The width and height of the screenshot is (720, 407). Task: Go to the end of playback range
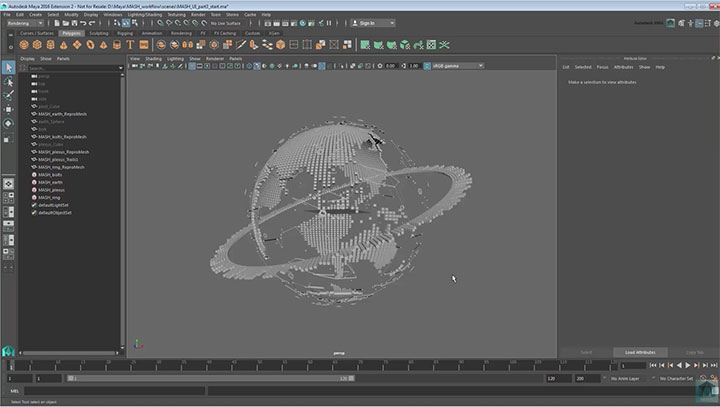(714, 365)
